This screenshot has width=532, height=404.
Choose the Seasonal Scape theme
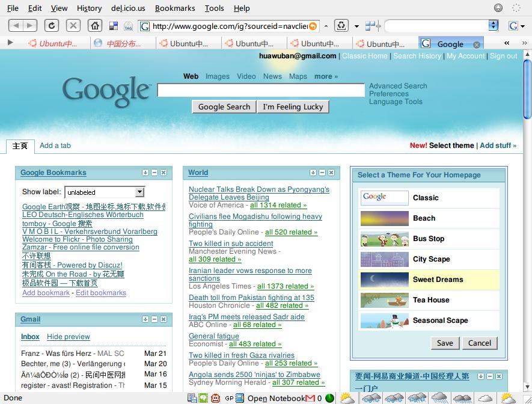click(430, 320)
